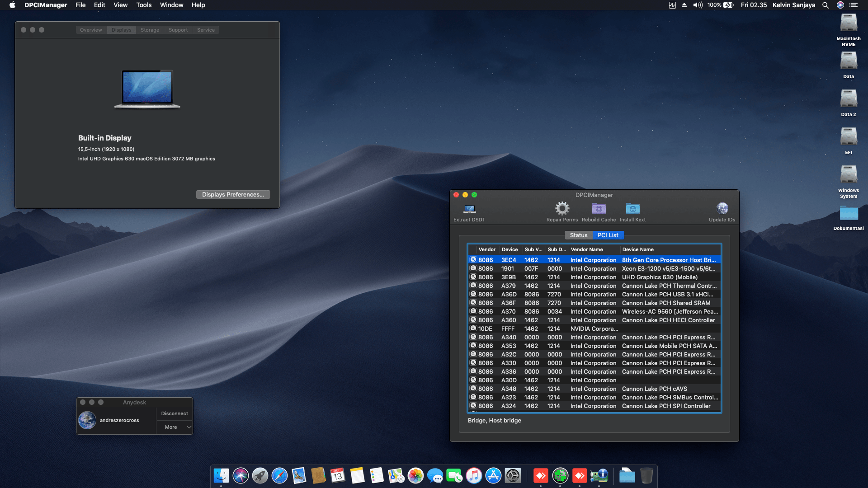The width and height of the screenshot is (868, 488).
Task: Switch to the PCI List tab
Action: pos(608,235)
